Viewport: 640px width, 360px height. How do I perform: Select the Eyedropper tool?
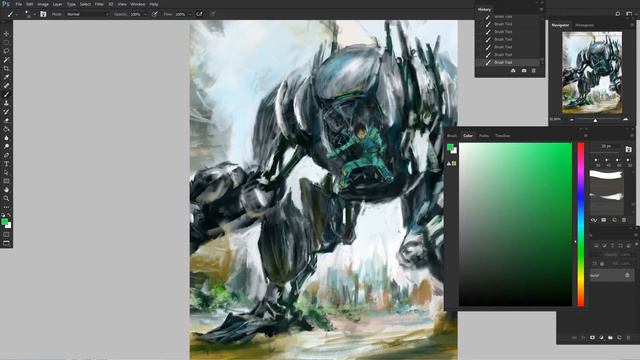[6, 77]
